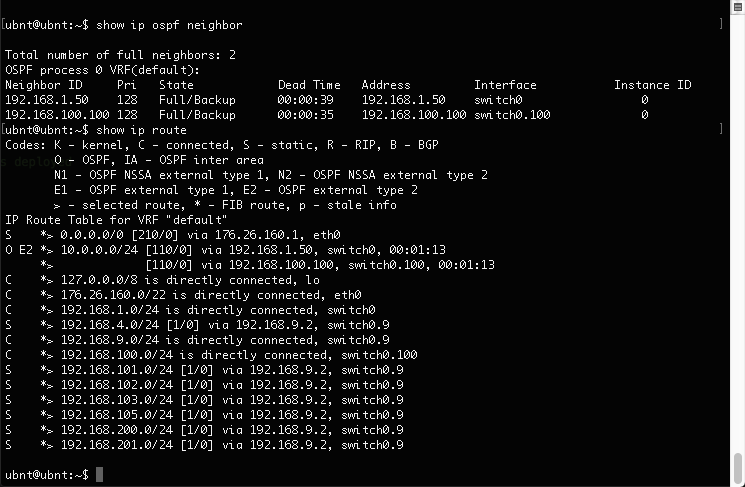
Task: Click the 192.168.105.0/24 static route
Action: pos(108,415)
